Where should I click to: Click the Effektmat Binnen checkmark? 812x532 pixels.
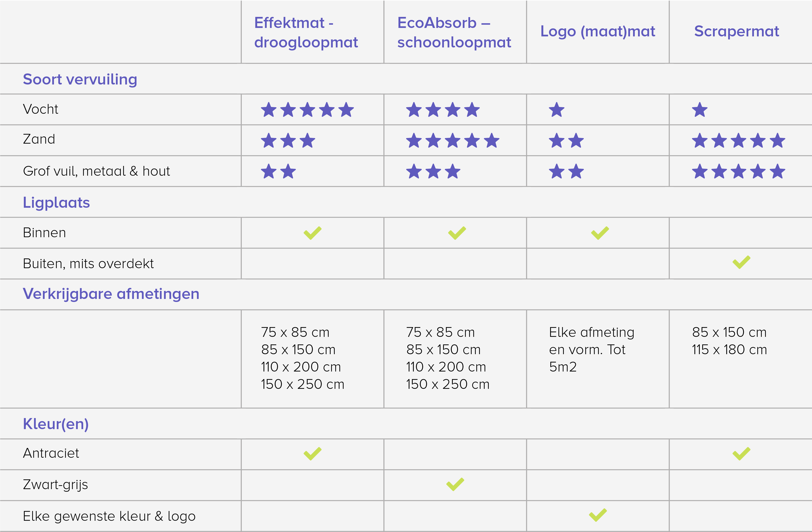(313, 233)
